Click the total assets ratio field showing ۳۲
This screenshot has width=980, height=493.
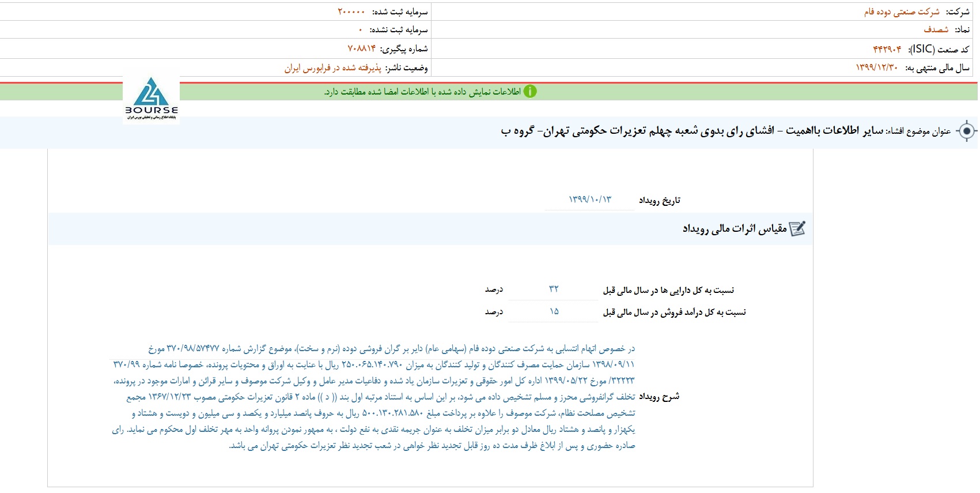coord(554,289)
